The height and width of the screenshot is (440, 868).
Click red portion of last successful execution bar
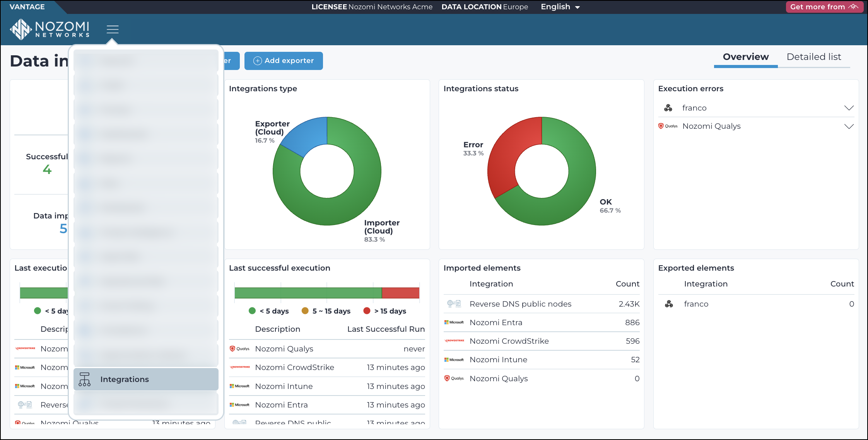400,293
